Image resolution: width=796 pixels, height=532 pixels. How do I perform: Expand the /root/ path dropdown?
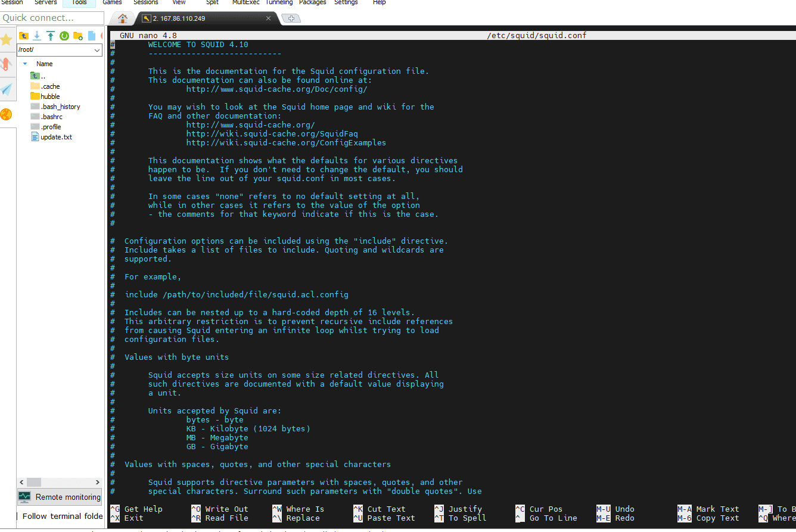tap(98, 51)
